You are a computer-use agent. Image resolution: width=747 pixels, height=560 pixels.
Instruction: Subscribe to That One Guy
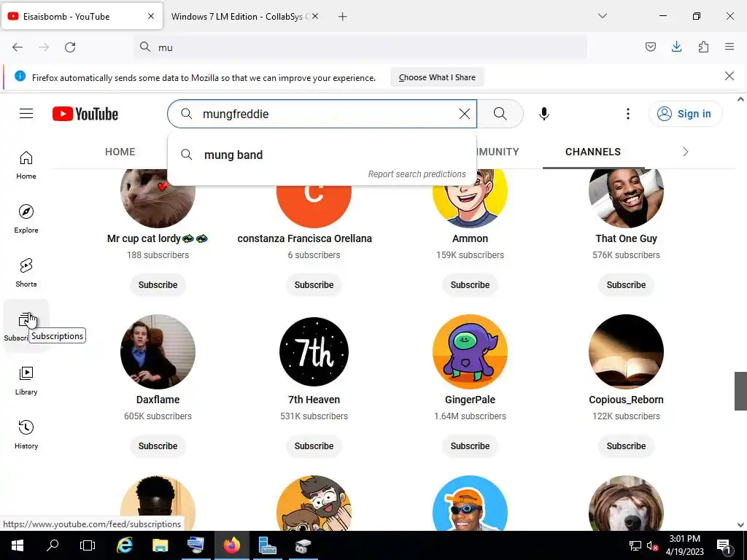626,285
